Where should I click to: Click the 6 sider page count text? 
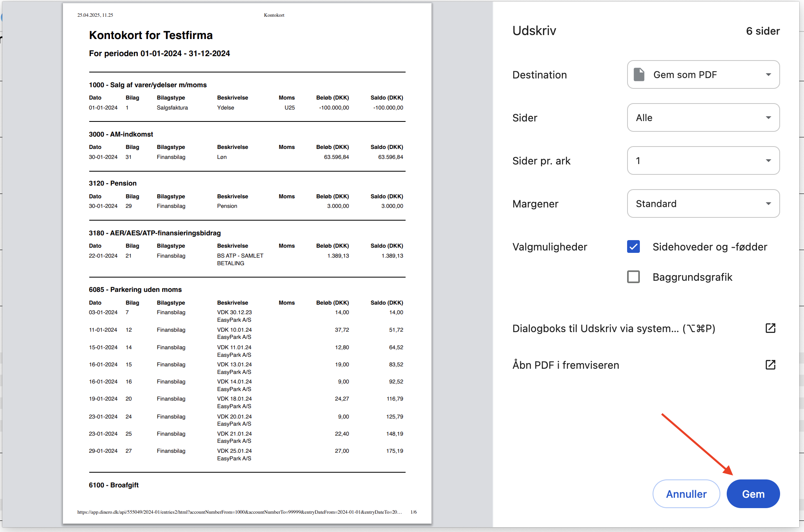pos(763,31)
